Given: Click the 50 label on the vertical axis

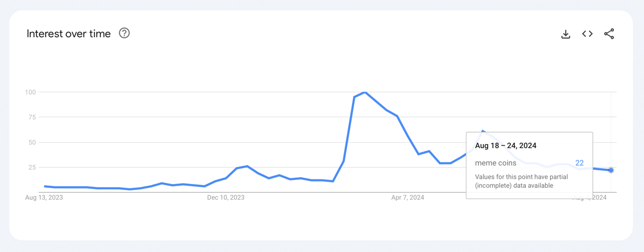Looking at the screenshot, I should tap(32, 143).
